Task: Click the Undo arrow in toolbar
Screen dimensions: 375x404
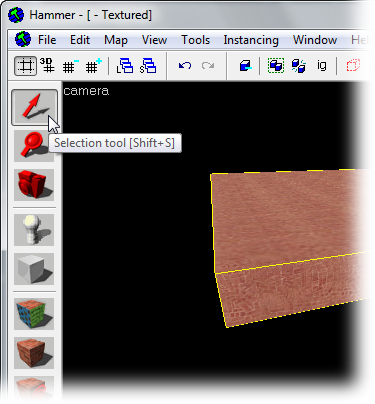Action: pos(185,66)
